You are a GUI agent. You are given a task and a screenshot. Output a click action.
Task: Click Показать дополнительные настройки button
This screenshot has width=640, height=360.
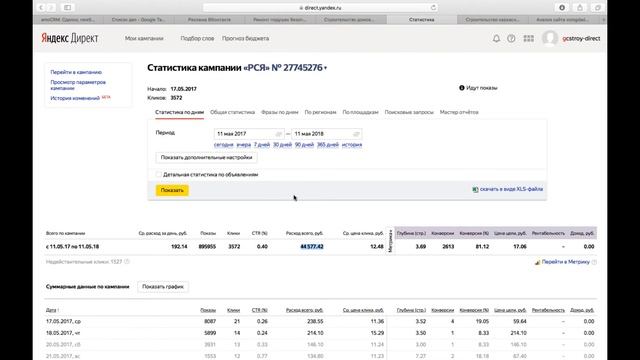click(x=206, y=158)
